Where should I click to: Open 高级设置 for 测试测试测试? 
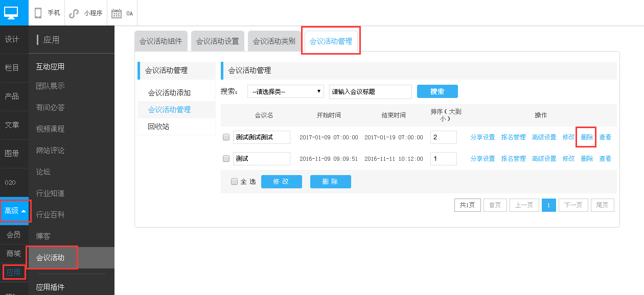click(544, 137)
